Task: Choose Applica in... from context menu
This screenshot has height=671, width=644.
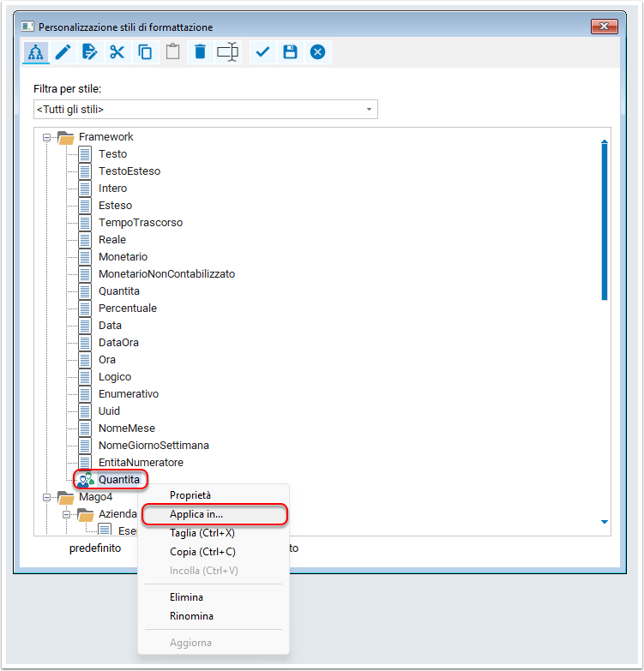Action: (x=214, y=514)
